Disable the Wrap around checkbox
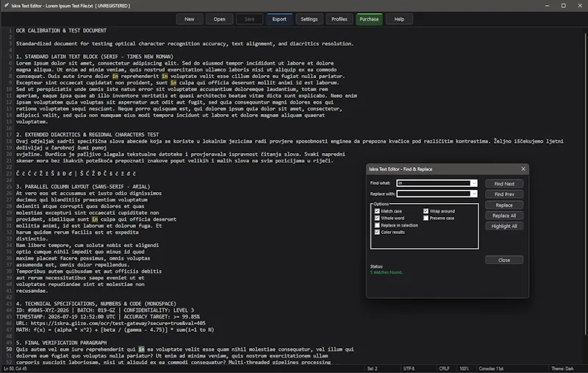588x373 pixels. [x=426, y=211]
